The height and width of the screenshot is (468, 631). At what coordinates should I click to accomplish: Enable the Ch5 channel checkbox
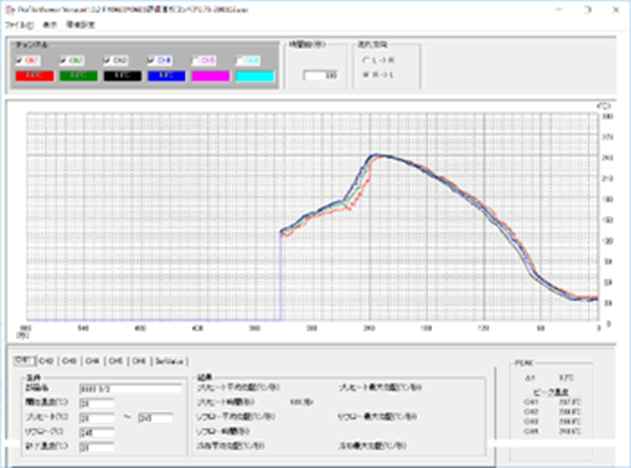[x=197, y=60]
